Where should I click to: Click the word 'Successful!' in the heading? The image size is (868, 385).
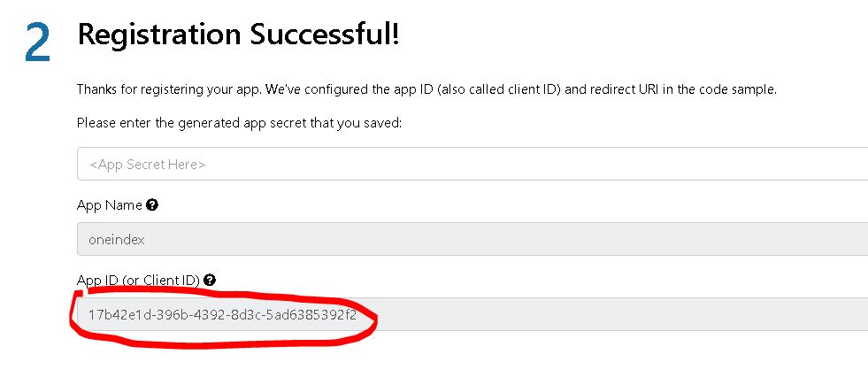click(325, 35)
